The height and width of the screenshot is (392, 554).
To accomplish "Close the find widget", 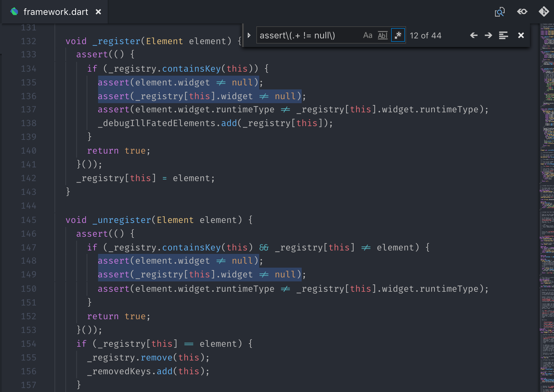I will [x=521, y=35].
